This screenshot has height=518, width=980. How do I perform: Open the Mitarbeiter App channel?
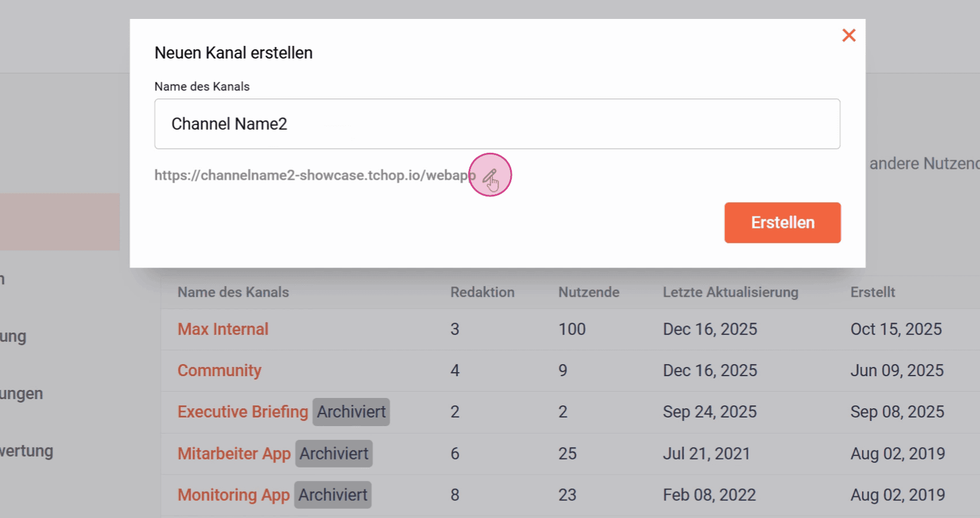[x=234, y=454]
